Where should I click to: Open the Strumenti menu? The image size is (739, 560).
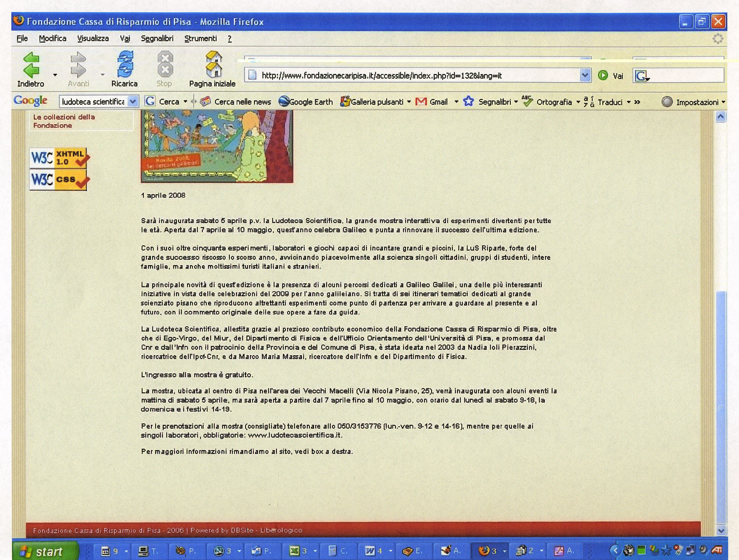[x=200, y=38]
